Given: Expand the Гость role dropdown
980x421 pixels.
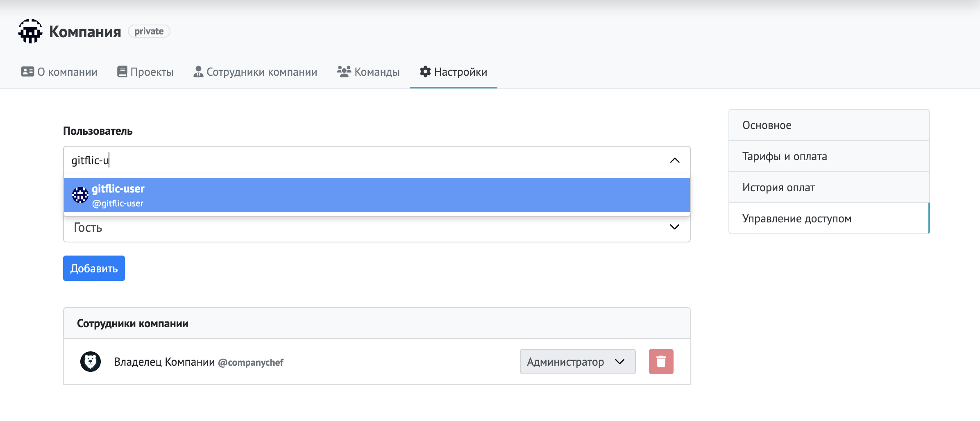Looking at the screenshot, I should point(377,227).
